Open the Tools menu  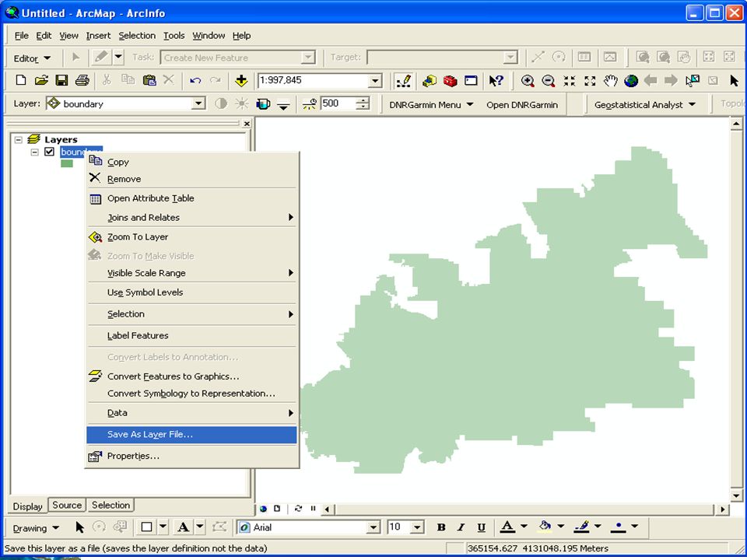174,36
